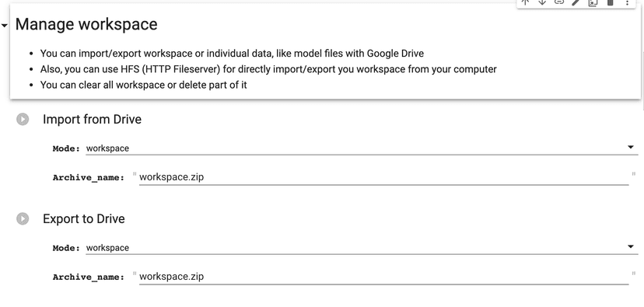The width and height of the screenshot is (644, 307).
Task: Open Export to Drive Mode dropdown
Action: [x=362, y=247]
